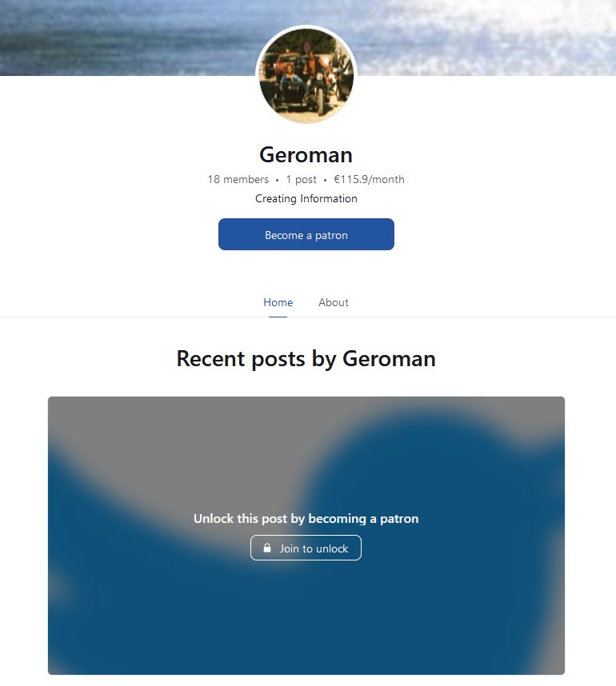Click the 1 post count
This screenshot has height=686, width=616.
point(302,179)
